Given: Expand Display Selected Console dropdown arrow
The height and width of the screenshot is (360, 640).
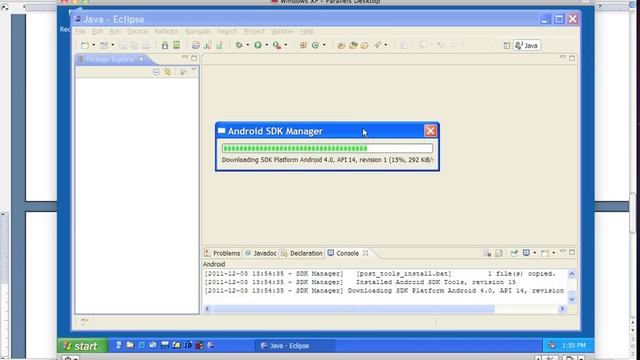Looking at the screenshot, I should 535,253.
